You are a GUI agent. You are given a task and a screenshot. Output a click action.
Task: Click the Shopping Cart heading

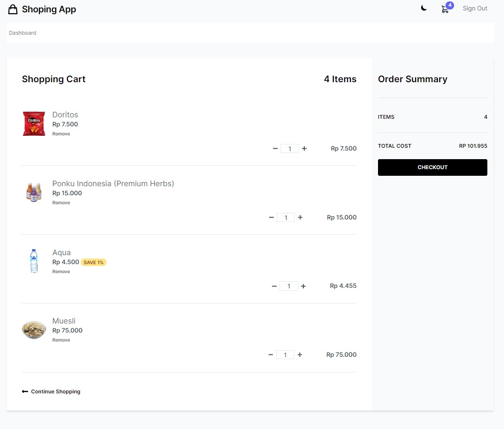click(x=54, y=79)
